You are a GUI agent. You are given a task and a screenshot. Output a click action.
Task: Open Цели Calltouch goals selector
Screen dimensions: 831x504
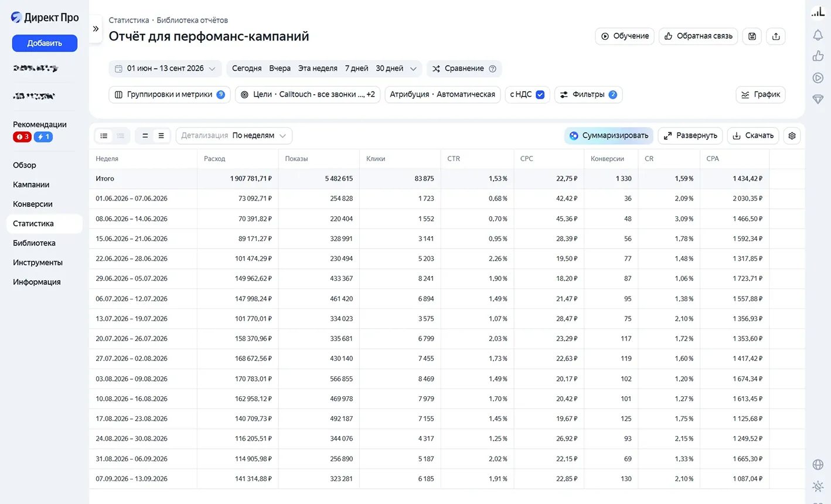(308, 94)
